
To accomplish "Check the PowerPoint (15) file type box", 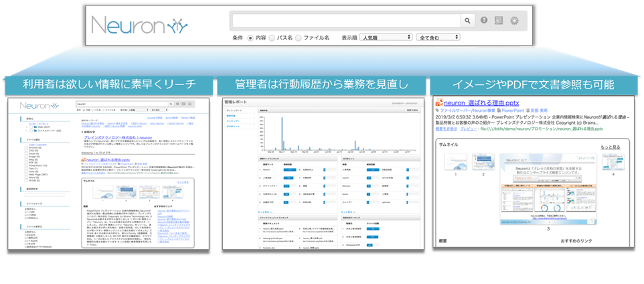I will coord(26,165).
